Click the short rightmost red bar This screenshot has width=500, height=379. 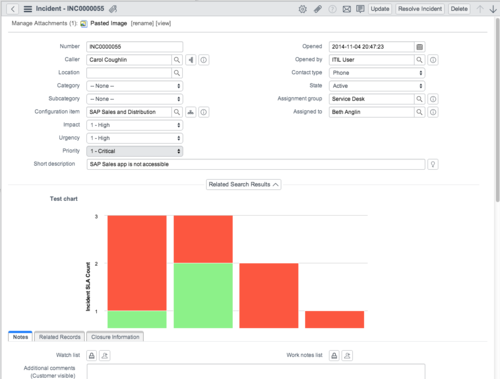tap(335, 319)
